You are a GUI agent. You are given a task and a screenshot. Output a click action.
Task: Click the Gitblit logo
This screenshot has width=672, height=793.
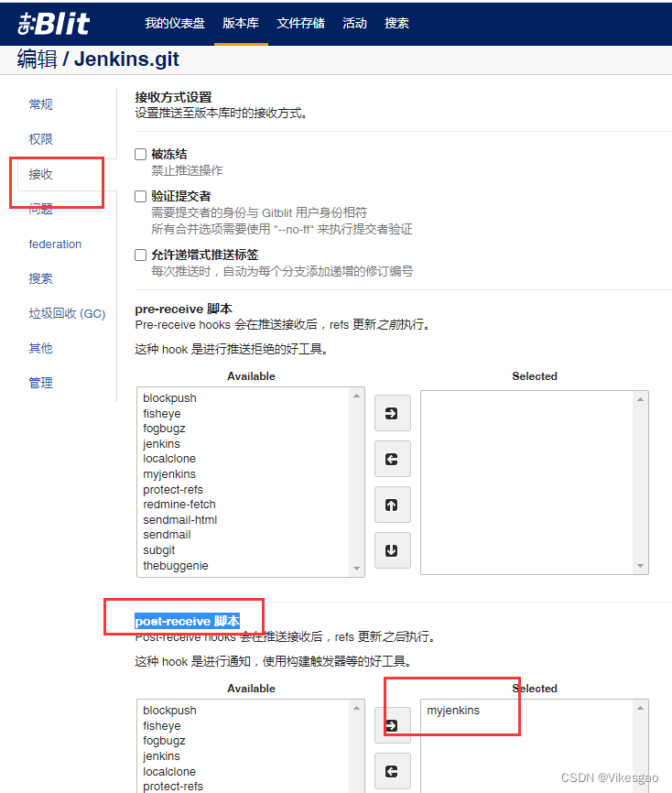point(54,23)
